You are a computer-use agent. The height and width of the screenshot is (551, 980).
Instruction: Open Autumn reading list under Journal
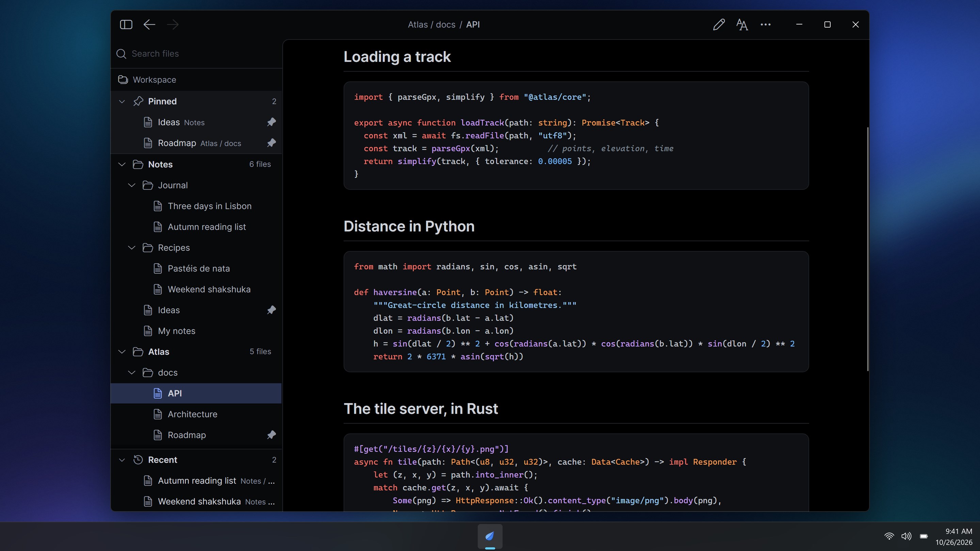[x=196, y=227]
